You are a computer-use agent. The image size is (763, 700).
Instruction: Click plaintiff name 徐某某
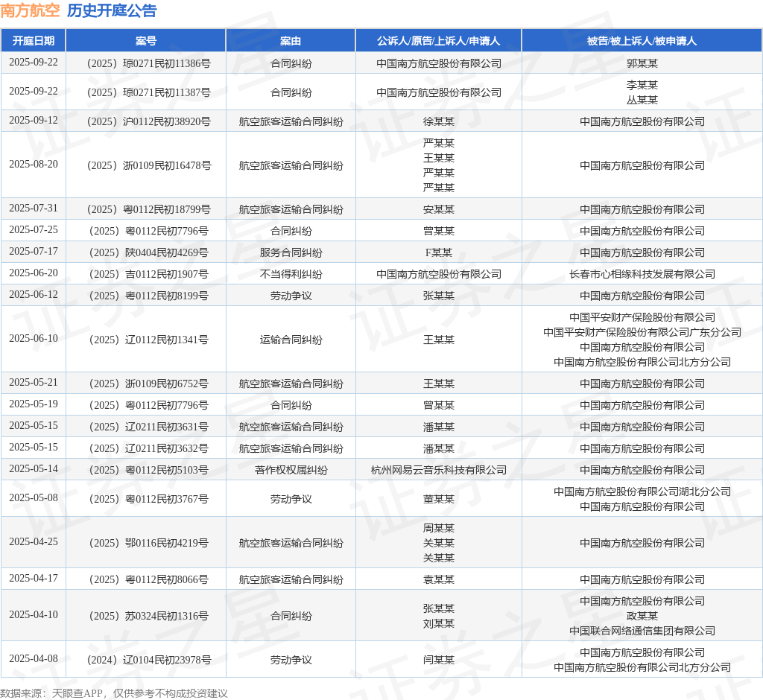438,121
